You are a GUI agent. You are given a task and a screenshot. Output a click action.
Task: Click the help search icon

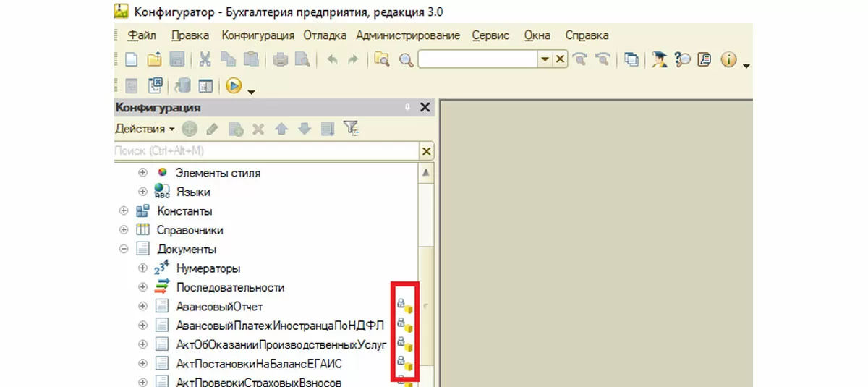682,60
